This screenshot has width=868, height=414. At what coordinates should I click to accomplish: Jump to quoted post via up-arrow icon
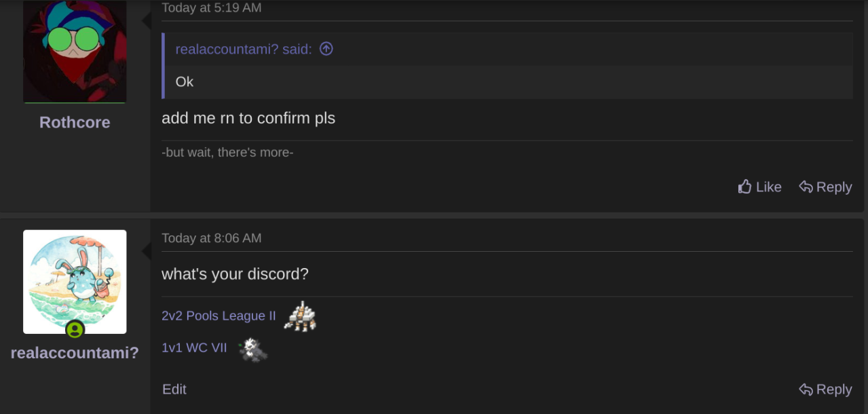pos(326,49)
